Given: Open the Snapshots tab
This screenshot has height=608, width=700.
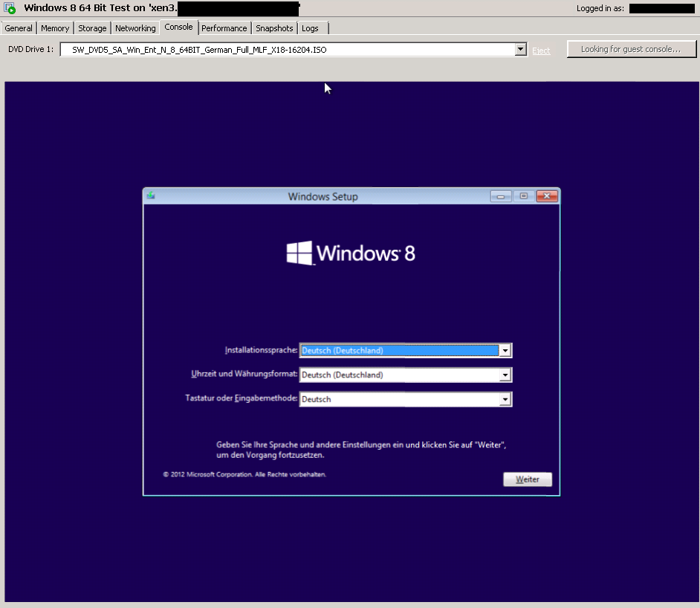Looking at the screenshot, I should tap(274, 28).
